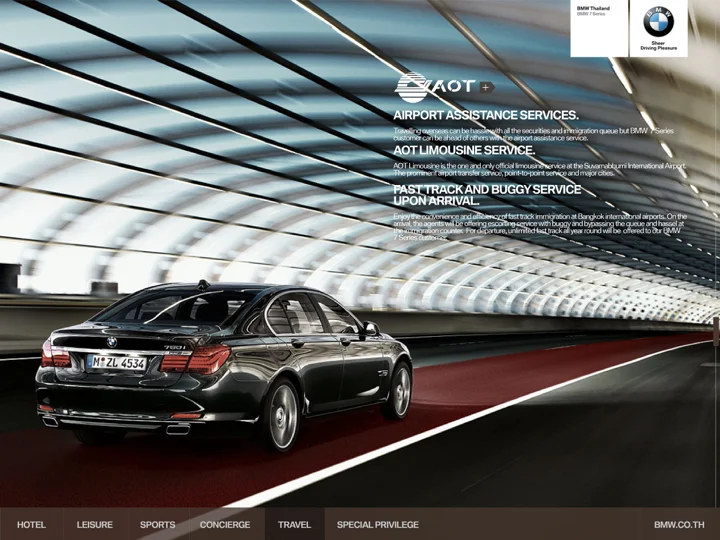This screenshot has height=540, width=720.
Task: Visit the BMW.CO.TH link
Action: (x=679, y=524)
